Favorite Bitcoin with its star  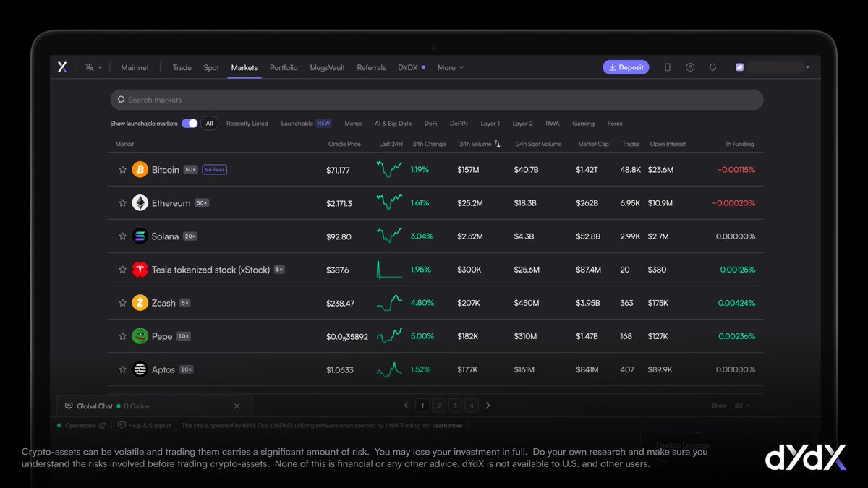[122, 170]
